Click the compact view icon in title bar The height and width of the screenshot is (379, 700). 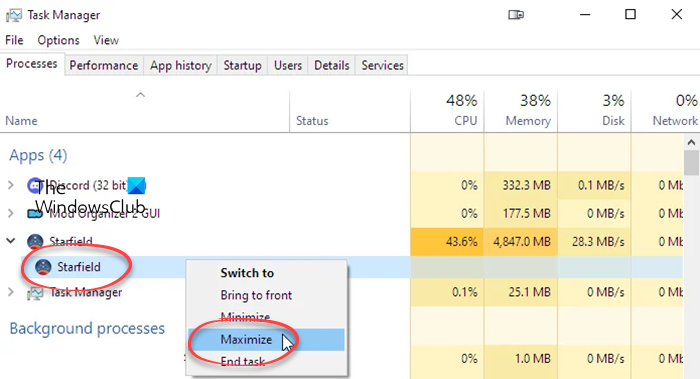click(516, 15)
